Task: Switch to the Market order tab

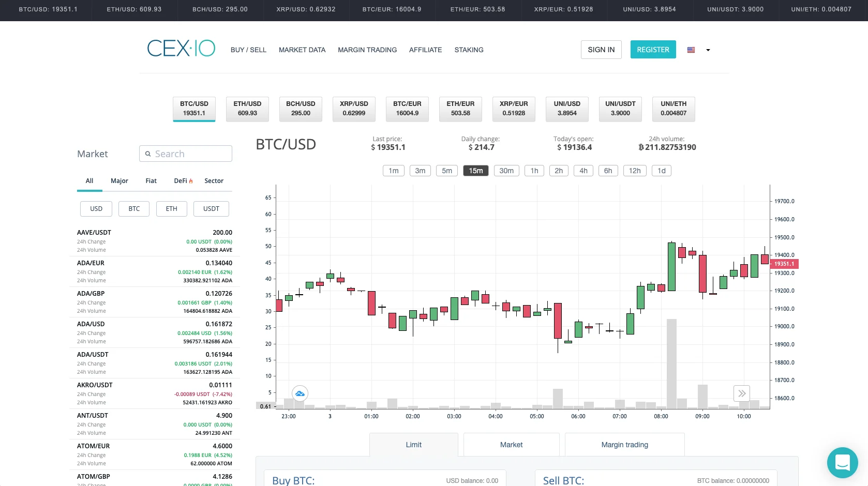Action: [x=511, y=445]
